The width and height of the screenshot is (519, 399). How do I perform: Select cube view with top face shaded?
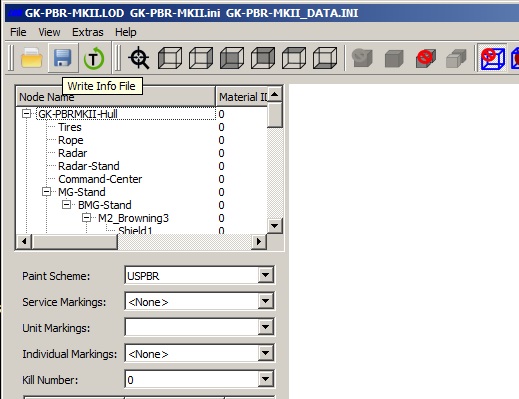tap(294, 58)
